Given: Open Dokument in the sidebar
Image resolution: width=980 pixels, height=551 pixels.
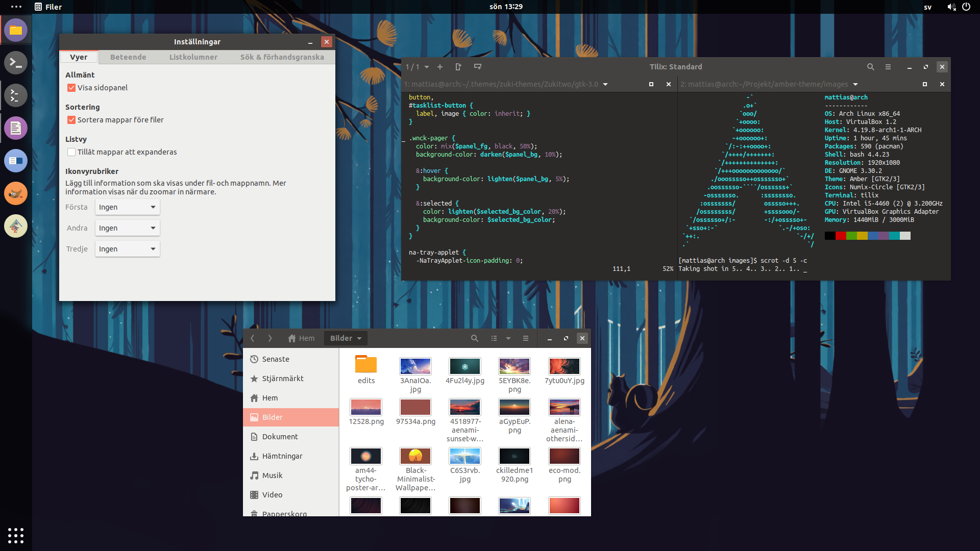Looking at the screenshot, I should coord(291,437).
